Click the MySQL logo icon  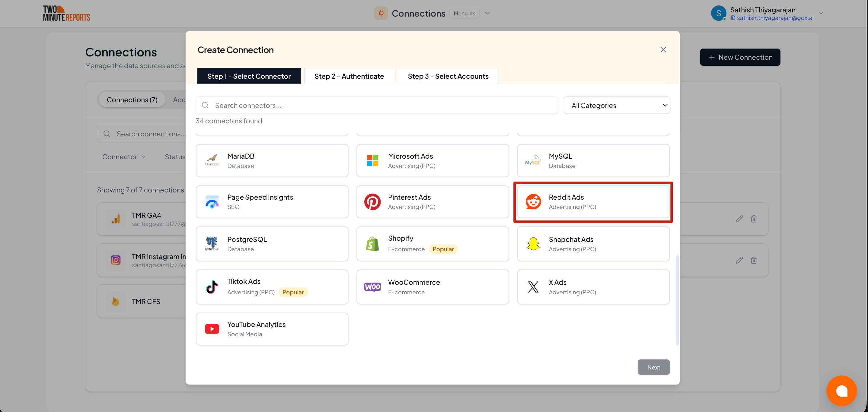tap(533, 160)
